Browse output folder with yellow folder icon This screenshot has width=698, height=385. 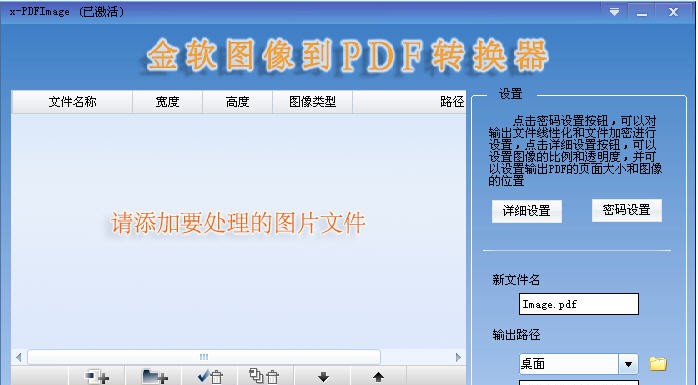[657, 364]
